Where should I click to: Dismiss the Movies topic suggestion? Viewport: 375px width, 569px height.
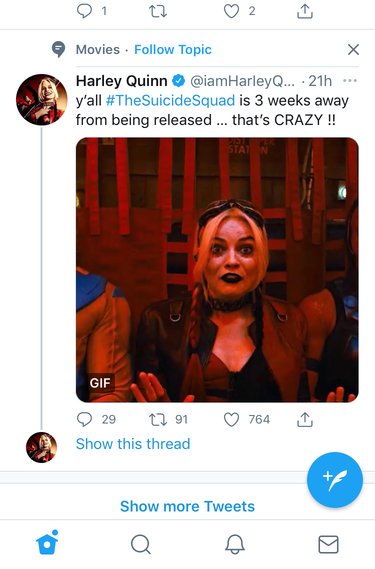353,50
